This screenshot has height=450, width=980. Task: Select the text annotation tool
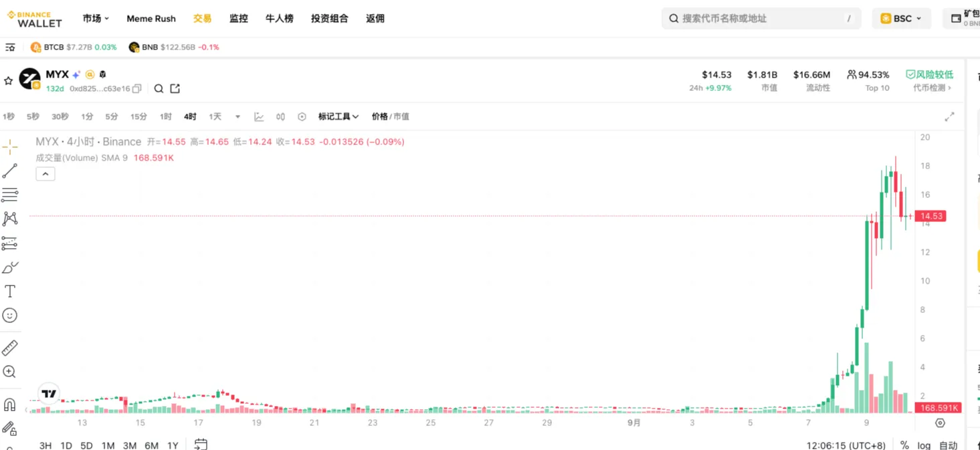point(10,292)
